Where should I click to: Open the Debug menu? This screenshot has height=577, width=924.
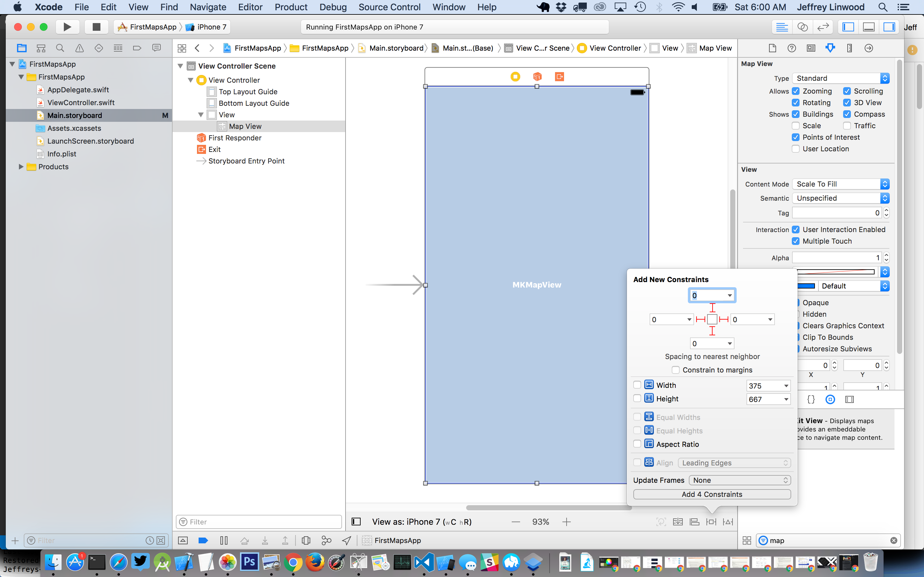(333, 7)
